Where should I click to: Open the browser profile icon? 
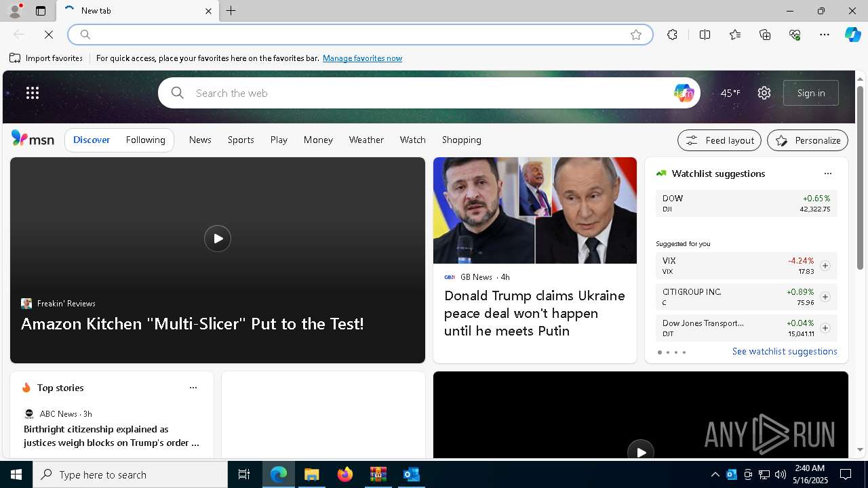[x=14, y=11]
